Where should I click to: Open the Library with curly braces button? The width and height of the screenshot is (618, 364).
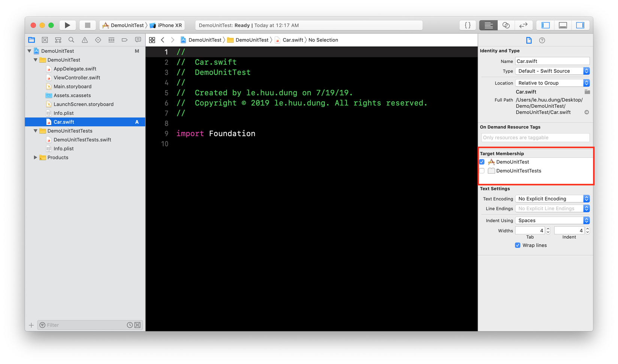click(x=468, y=25)
